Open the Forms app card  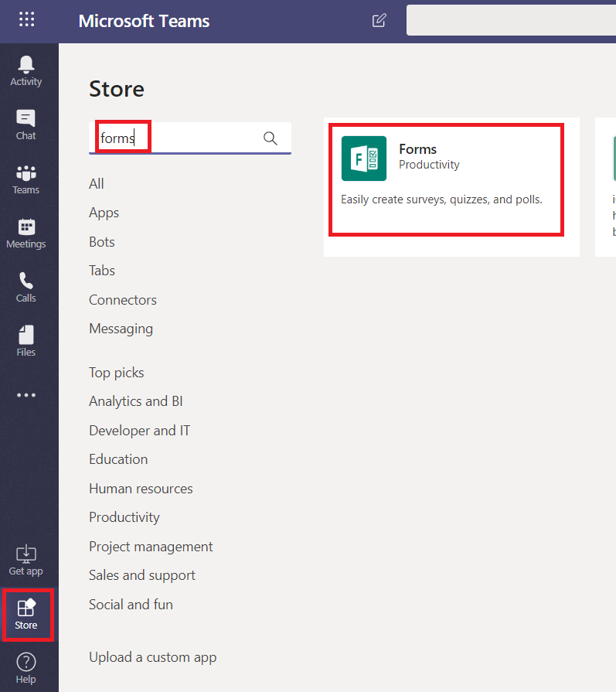(451, 187)
